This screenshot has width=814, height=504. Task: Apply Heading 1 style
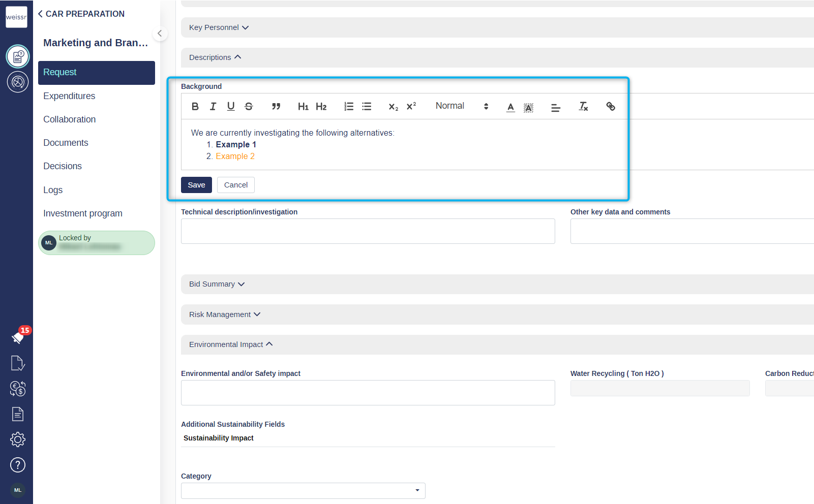pyautogui.click(x=304, y=106)
